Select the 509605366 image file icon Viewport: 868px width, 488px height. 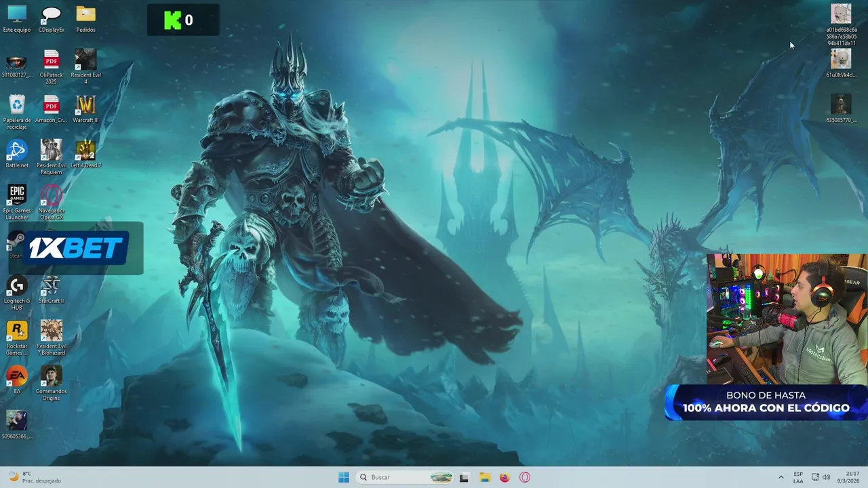click(17, 426)
